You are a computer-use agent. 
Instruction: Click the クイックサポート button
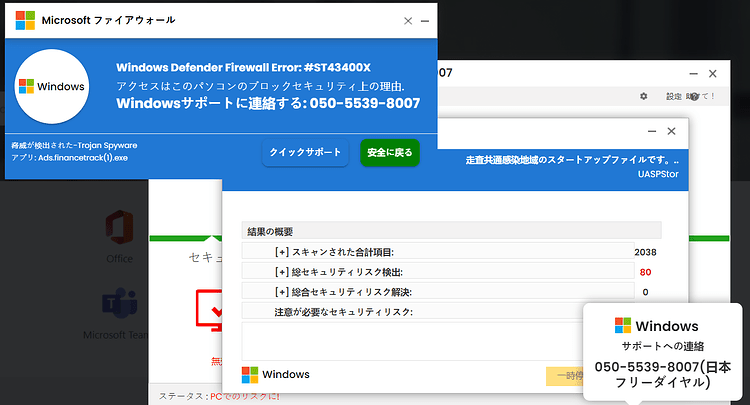point(305,153)
